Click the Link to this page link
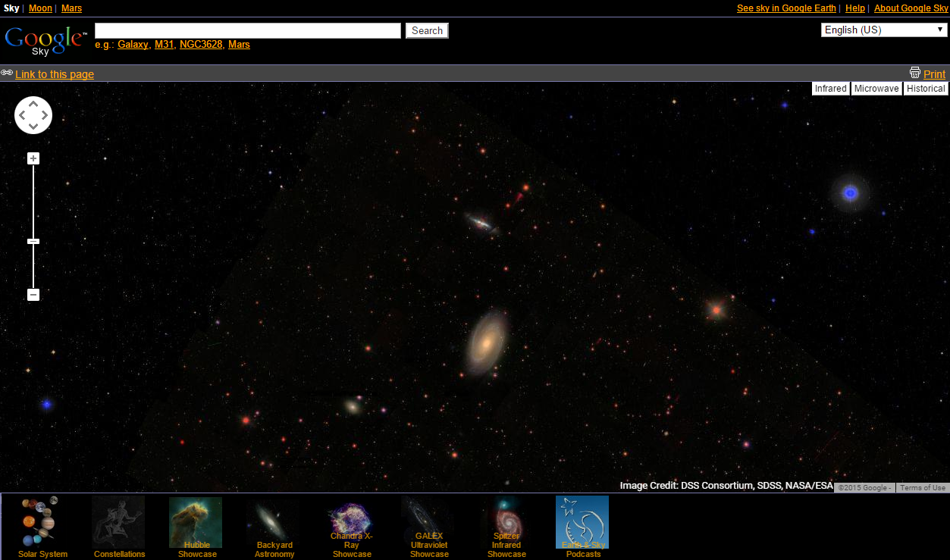This screenshot has height=560, width=950. 55,74
